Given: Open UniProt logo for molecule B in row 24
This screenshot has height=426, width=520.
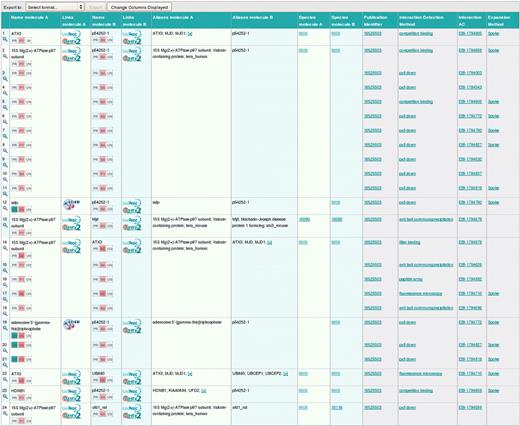Looking at the screenshot, I should coord(132,408).
